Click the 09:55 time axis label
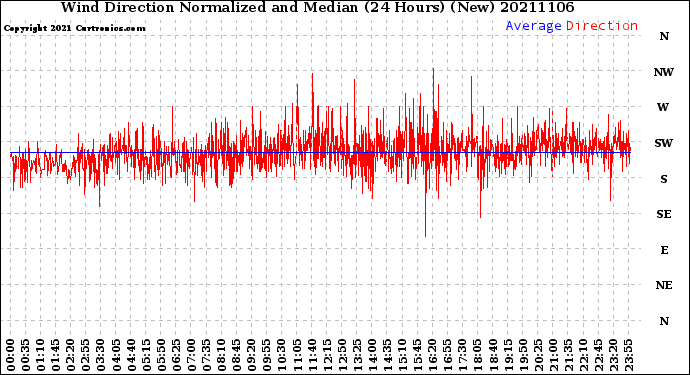 coord(267,355)
